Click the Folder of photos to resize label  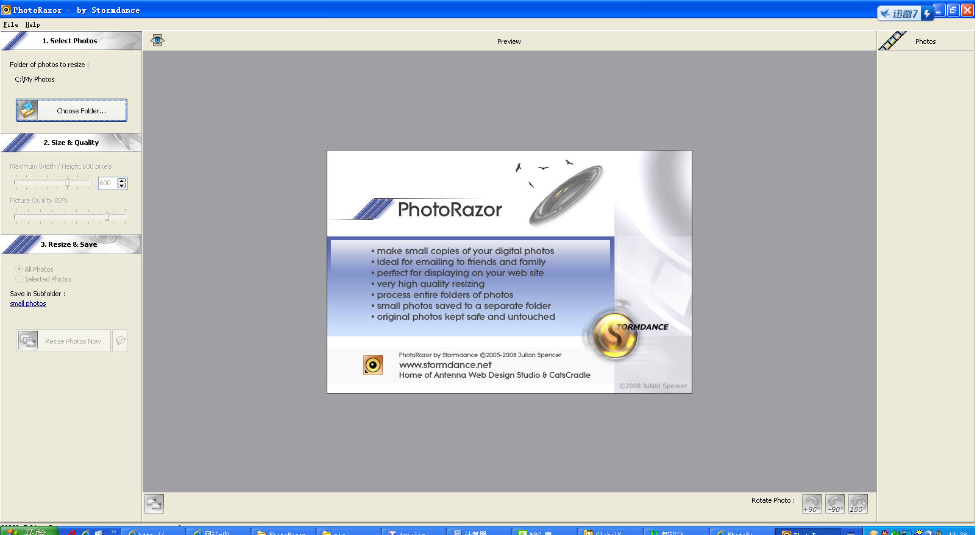(49, 65)
